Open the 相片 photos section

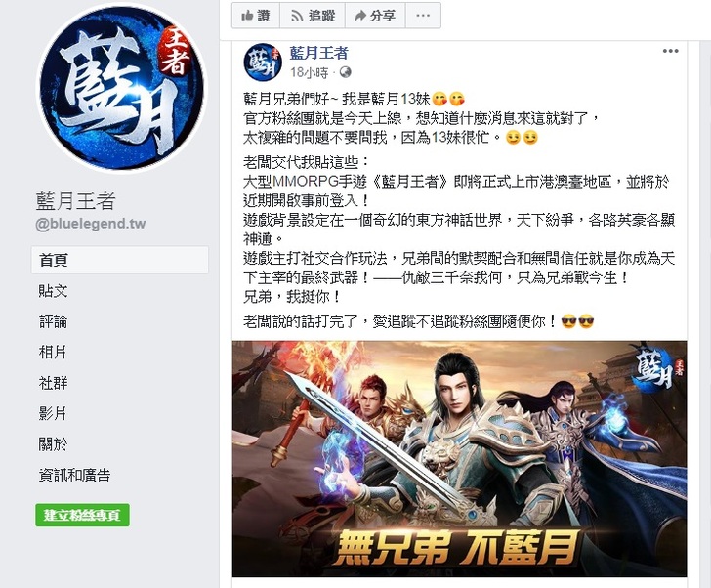pyautogui.click(x=53, y=353)
